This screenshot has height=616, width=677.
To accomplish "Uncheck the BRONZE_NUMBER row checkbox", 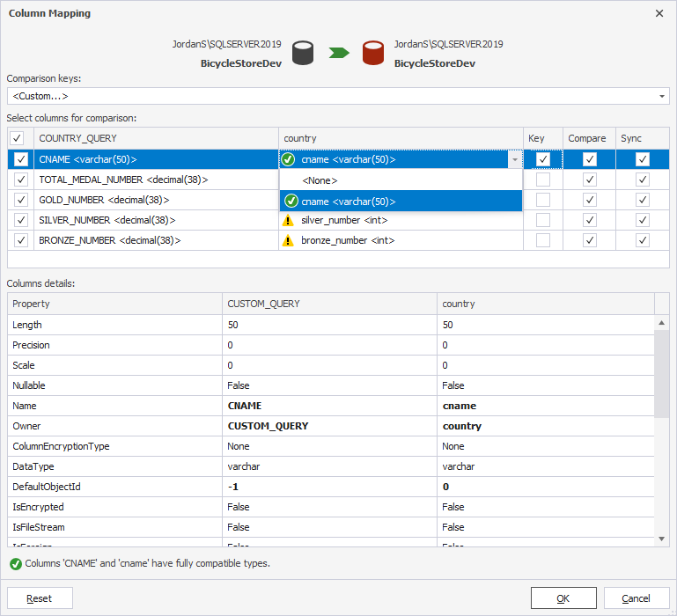I will coord(21,240).
